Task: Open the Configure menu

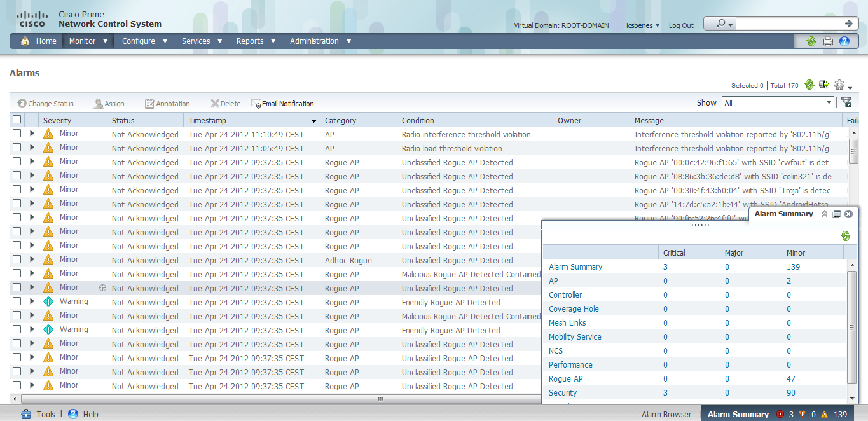Action: [x=144, y=41]
